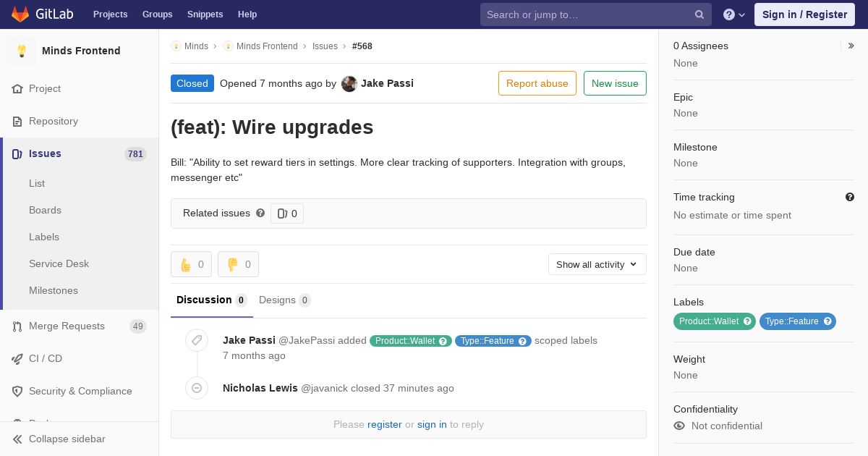
Task: Open Labels in sidebar
Action: click(44, 237)
